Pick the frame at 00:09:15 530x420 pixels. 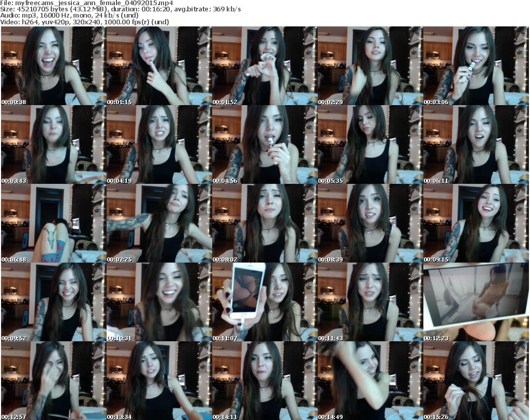tap(476, 223)
